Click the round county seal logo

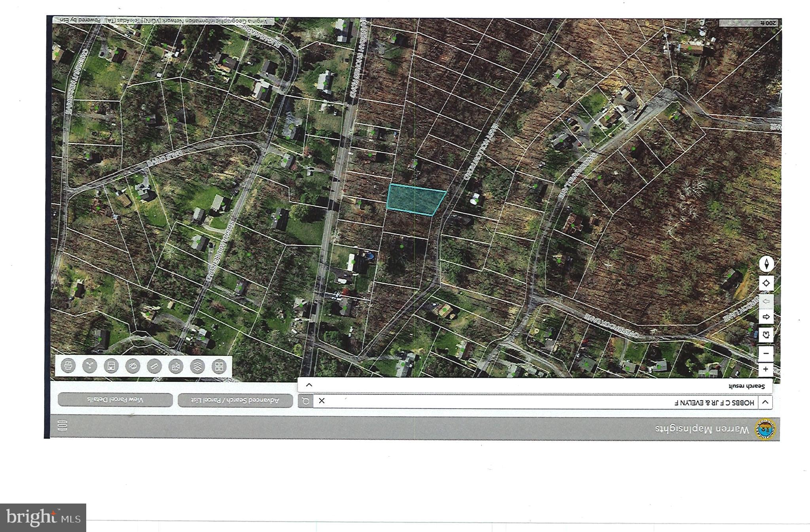[x=765, y=429]
